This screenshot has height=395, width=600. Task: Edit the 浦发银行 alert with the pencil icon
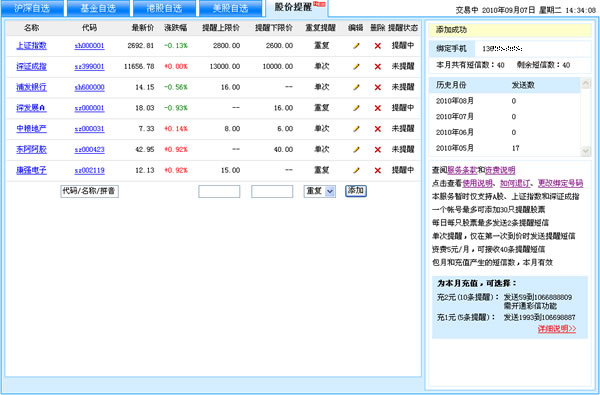click(356, 87)
